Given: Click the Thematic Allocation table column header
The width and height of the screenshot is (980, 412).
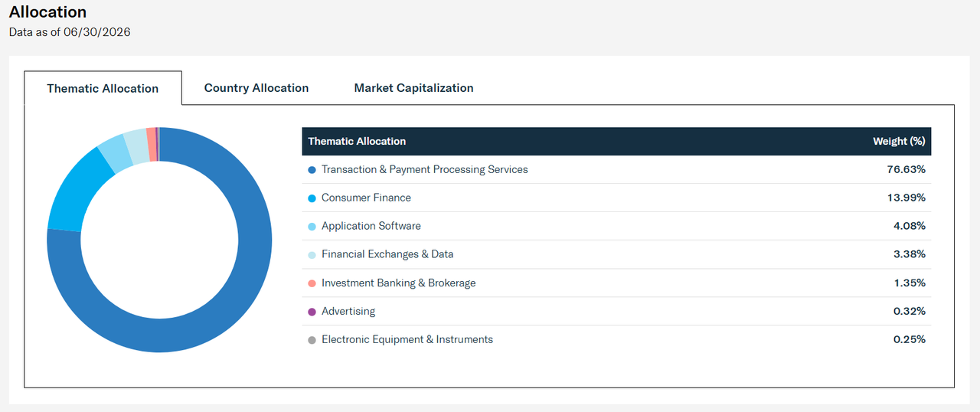Looking at the screenshot, I should point(357,141).
